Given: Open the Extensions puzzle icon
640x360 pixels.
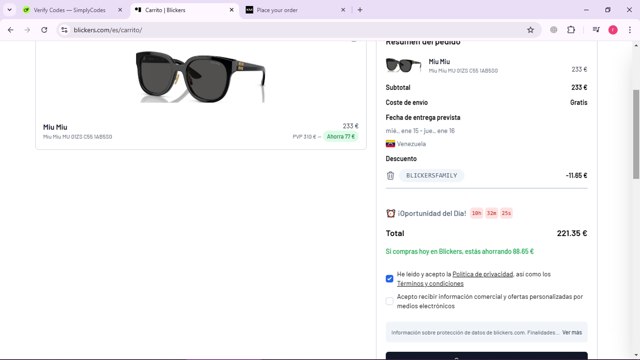Looking at the screenshot, I should [x=571, y=30].
